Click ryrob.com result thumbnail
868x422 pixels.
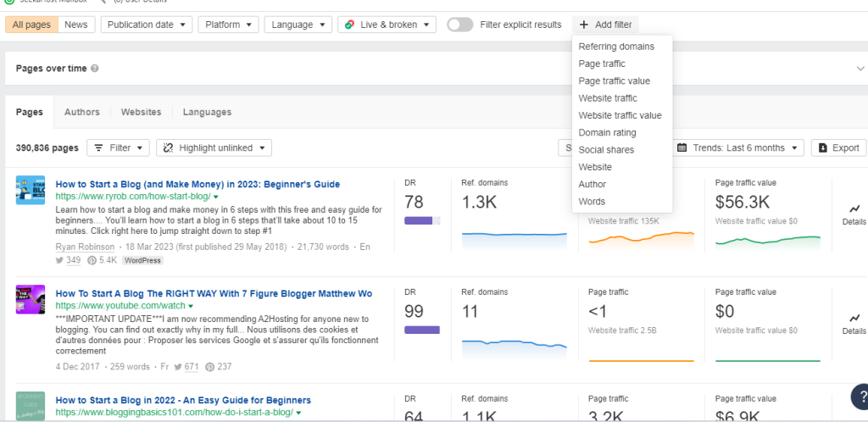[31, 191]
